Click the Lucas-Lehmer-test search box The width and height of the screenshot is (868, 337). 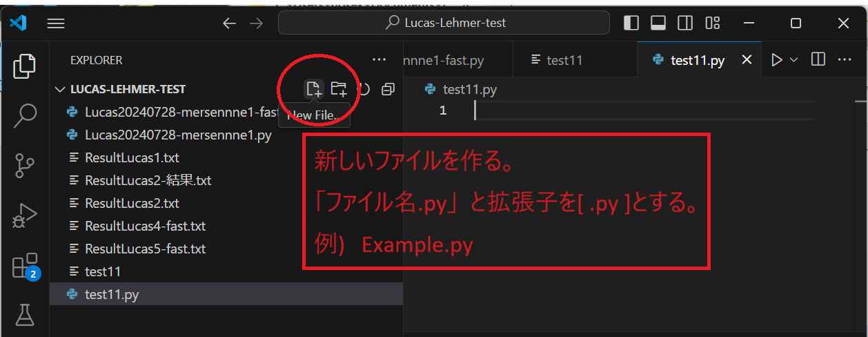(x=444, y=23)
